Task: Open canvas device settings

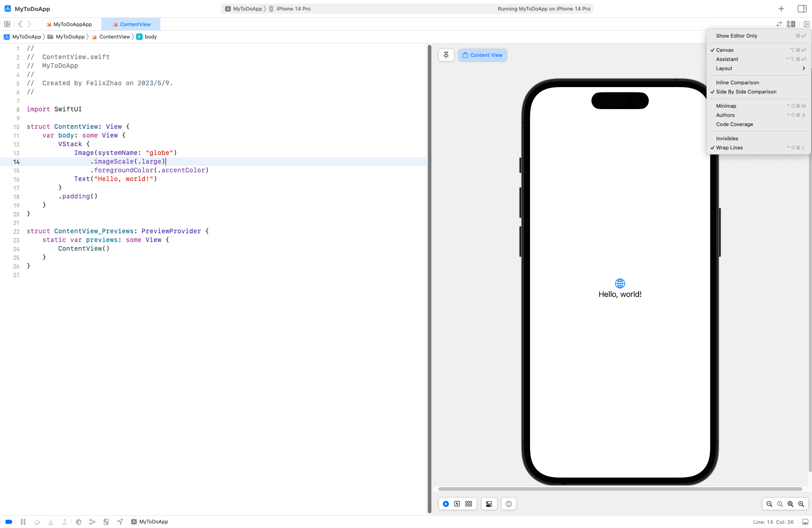Action: point(489,504)
